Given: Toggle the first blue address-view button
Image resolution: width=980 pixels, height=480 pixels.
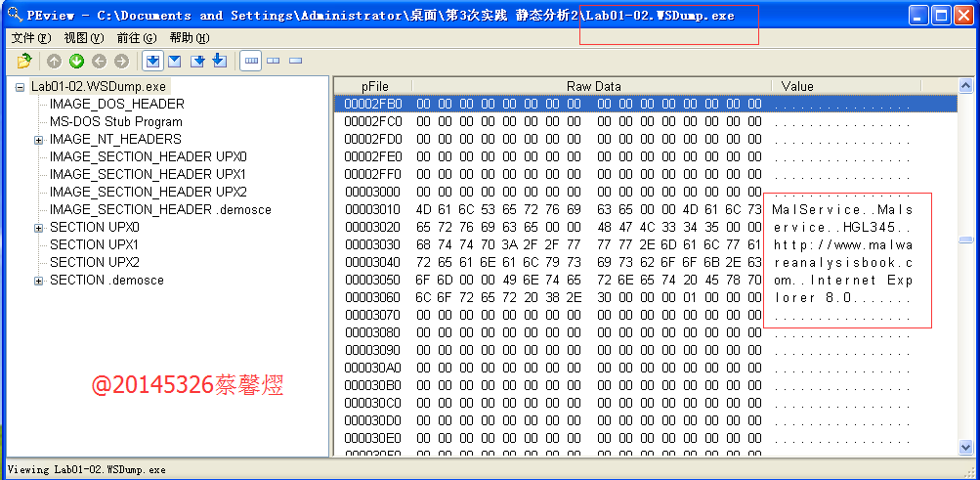Looking at the screenshot, I should 152,62.
